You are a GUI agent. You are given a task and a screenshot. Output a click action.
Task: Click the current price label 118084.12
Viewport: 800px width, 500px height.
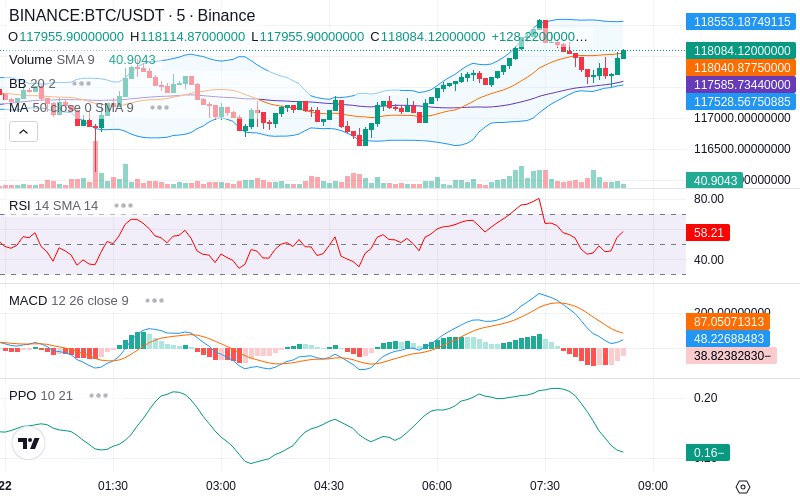tap(741, 51)
